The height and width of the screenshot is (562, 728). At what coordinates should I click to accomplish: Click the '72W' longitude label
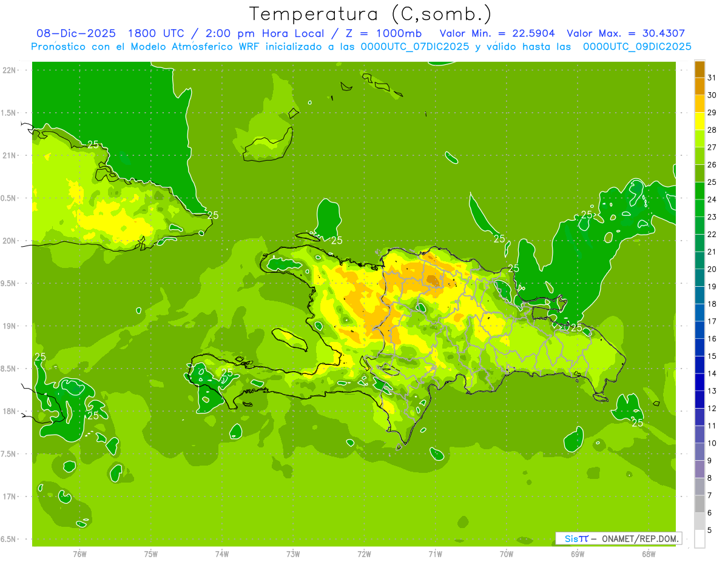tap(364, 554)
